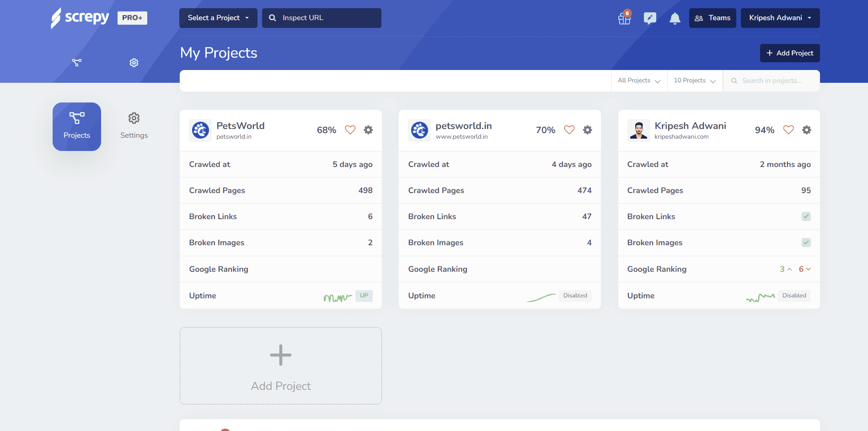Toggle PetsWorld uptime UP badge
Viewport: 868px width, 431px height.
(x=364, y=296)
